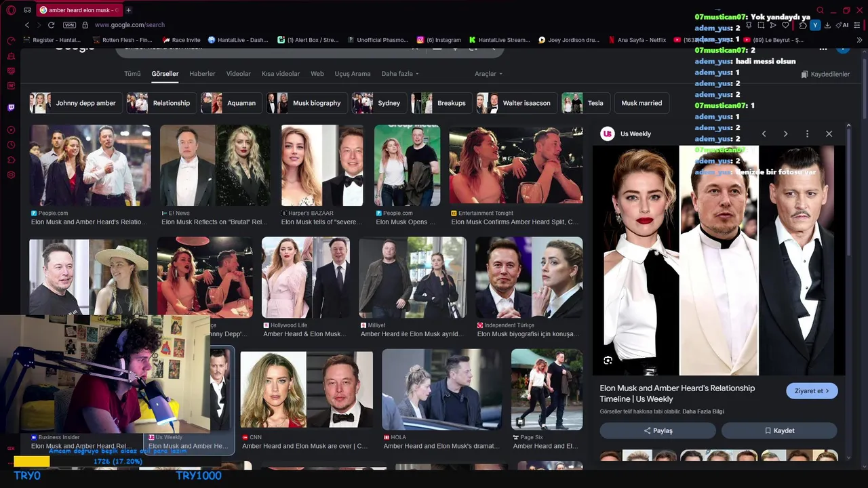Select the Aquaman filter chip
The image size is (868, 488).
click(x=231, y=103)
